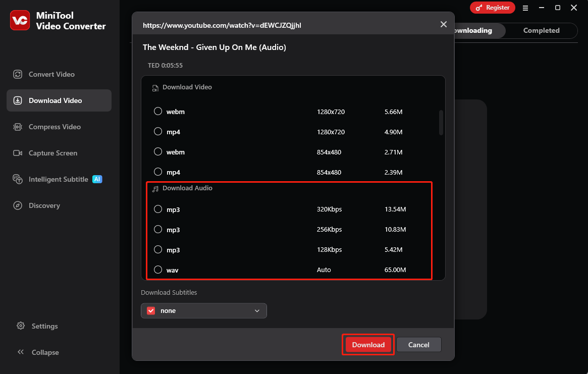588x374 pixels.
Task: Launch the Capture Screen feature
Action: coord(52,153)
